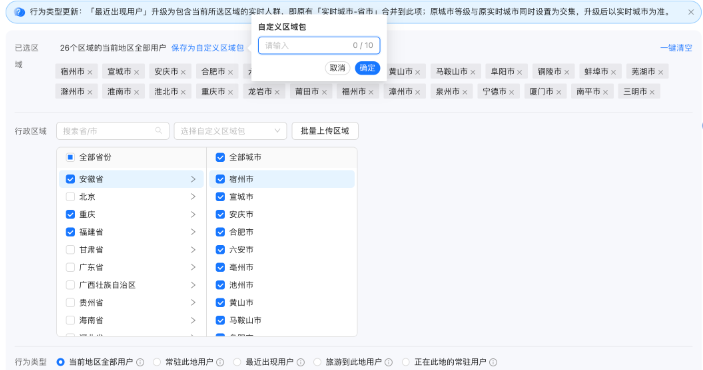Remove the 淮南市 tag via its x
The image size is (703, 370).
pyautogui.click(x=136, y=92)
